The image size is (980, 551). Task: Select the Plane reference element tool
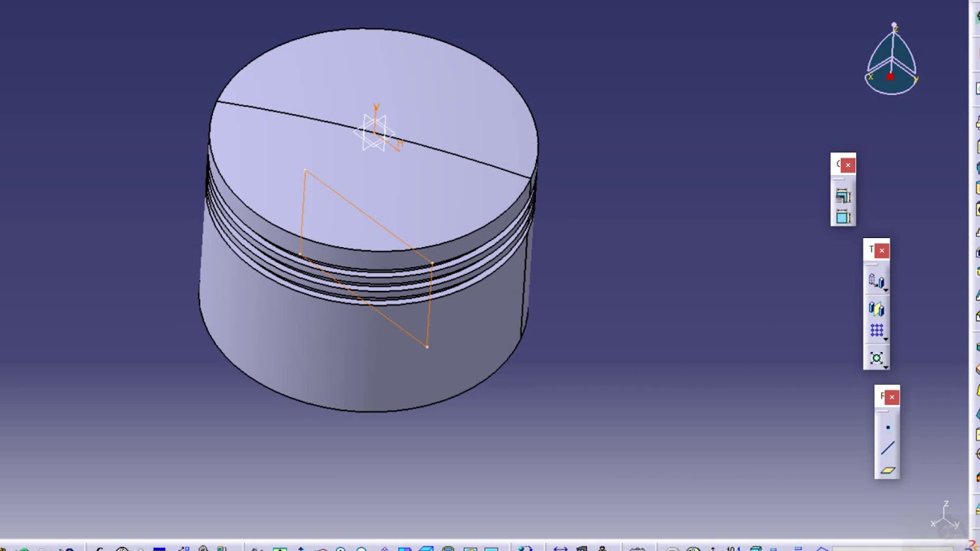887,471
